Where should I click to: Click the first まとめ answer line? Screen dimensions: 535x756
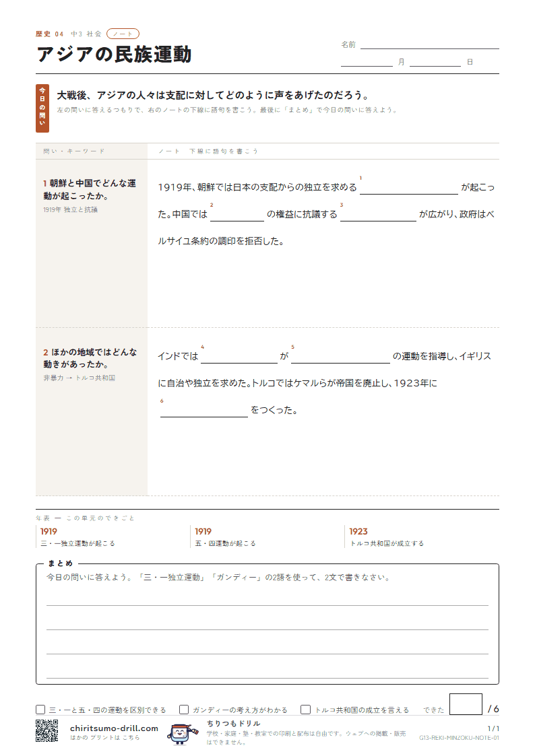click(x=267, y=599)
